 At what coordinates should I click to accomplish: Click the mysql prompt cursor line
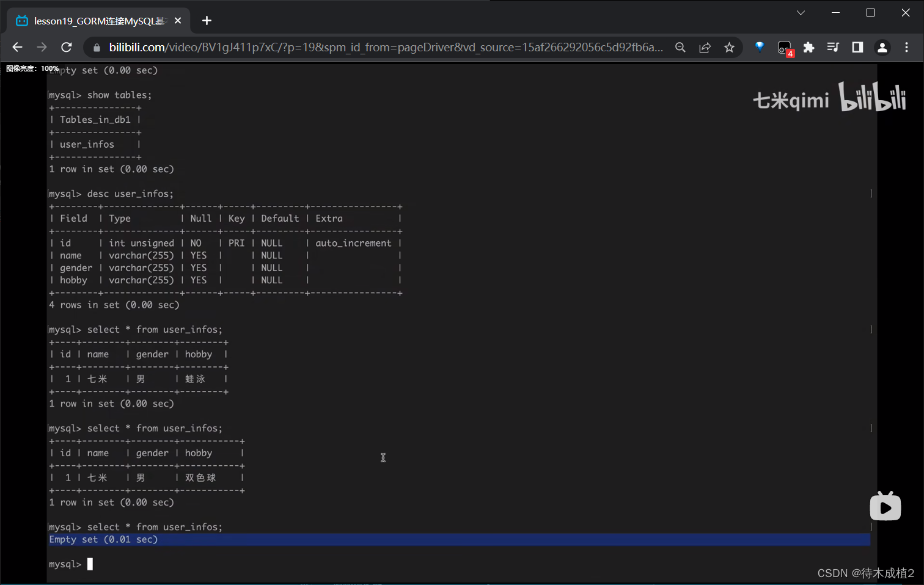pyautogui.click(x=71, y=564)
